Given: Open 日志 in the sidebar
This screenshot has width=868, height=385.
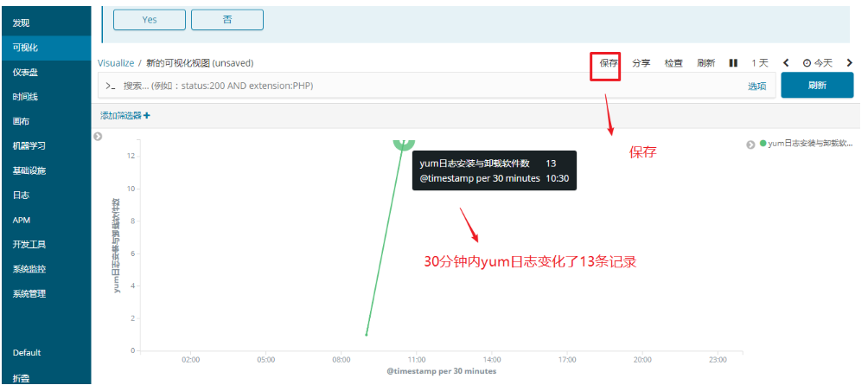Looking at the screenshot, I should (21, 196).
